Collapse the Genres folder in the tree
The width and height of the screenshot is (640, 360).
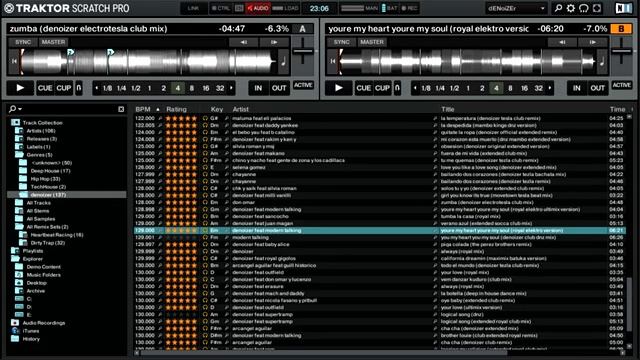coord(19,155)
